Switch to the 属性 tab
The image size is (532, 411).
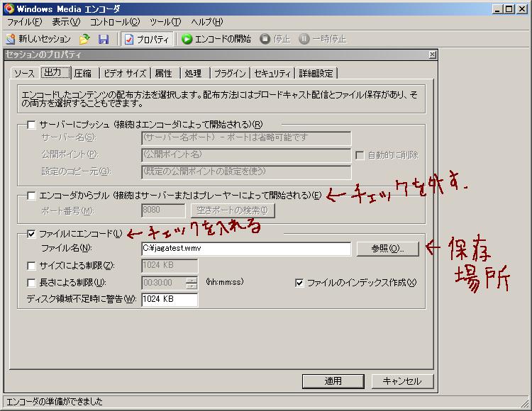(164, 73)
